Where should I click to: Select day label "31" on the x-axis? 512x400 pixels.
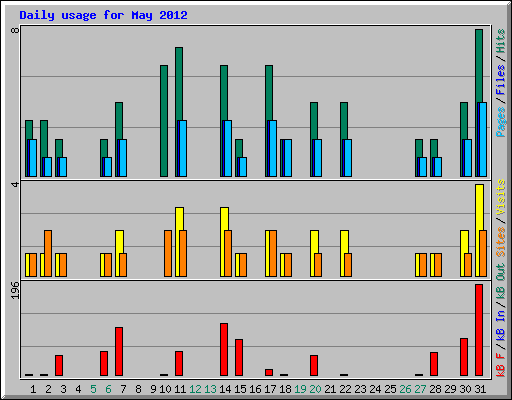tap(480, 389)
